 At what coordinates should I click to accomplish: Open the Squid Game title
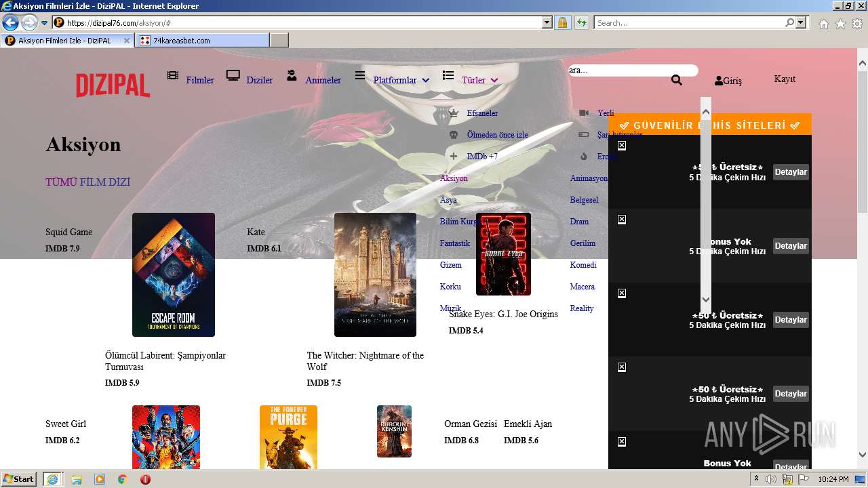pyautogui.click(x=68, y=232)
